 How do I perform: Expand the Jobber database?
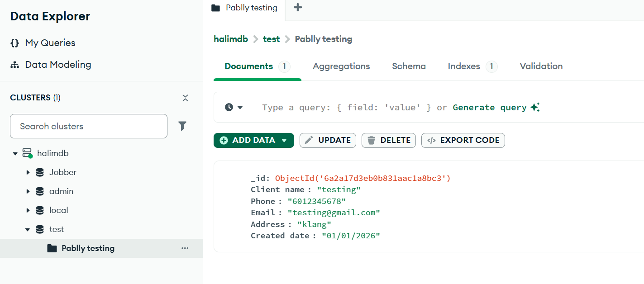tap(28, 172)
